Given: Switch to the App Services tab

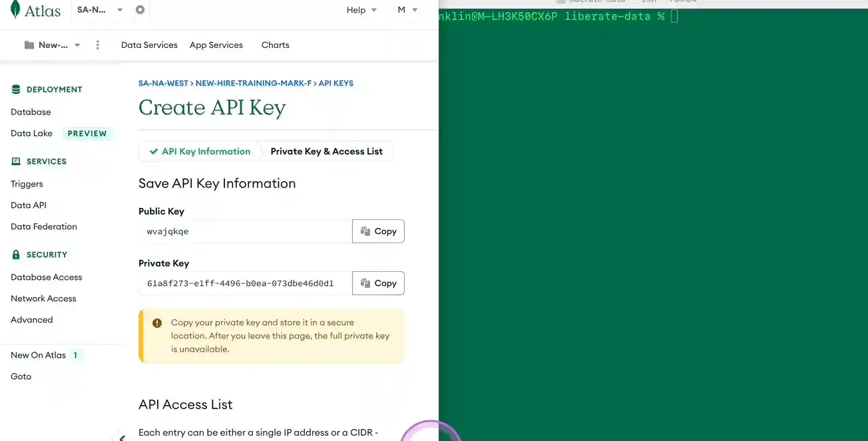Looking at the screenshot, I should point(216,45).
